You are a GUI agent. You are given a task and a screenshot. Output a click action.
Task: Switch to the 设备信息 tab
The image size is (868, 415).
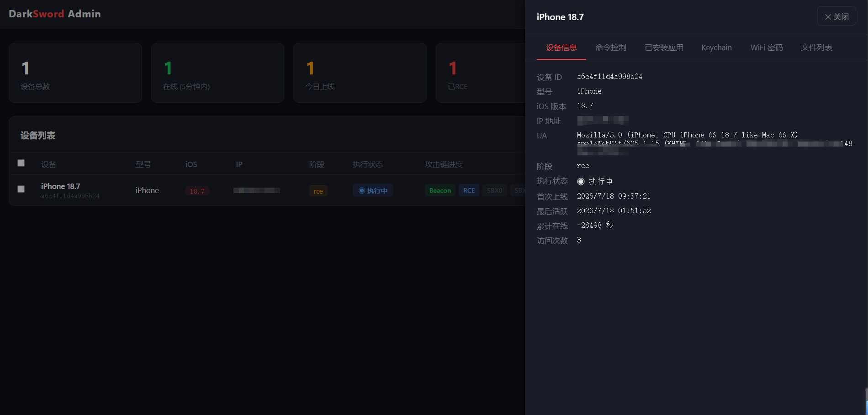(x=561, y=47)
